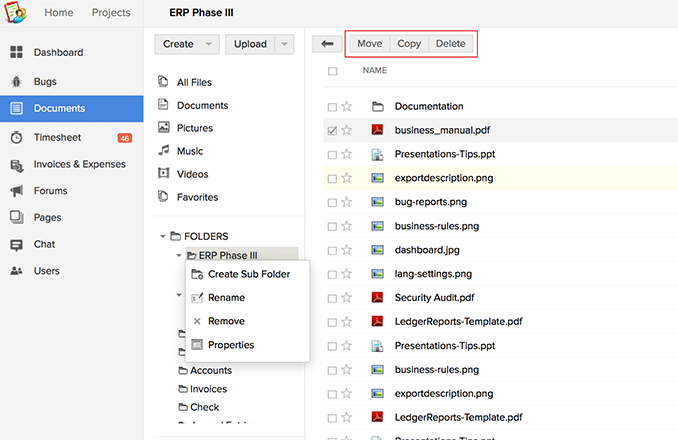Open the Security Audit.pdf file
678x440 pixels.
(x=434, y=297)
